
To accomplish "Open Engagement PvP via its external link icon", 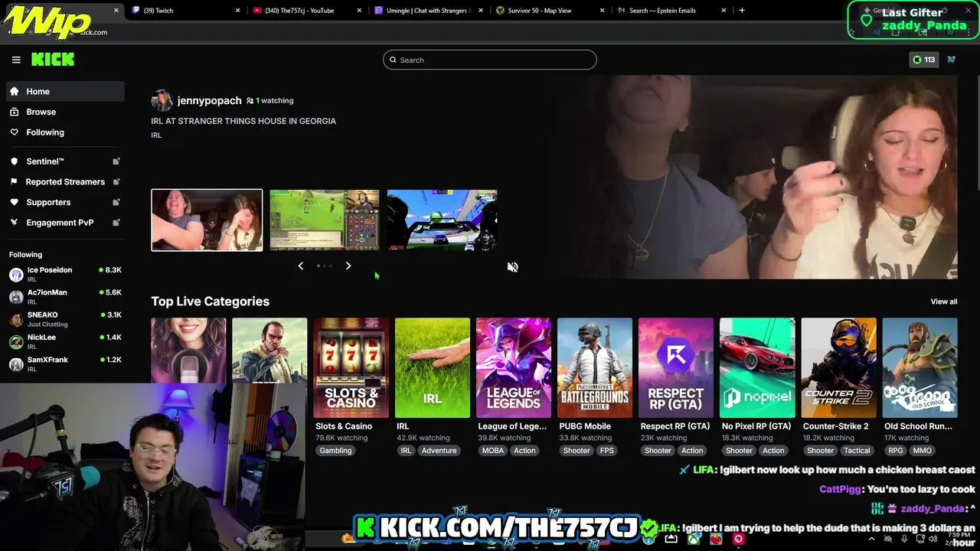I will [116, 223].
